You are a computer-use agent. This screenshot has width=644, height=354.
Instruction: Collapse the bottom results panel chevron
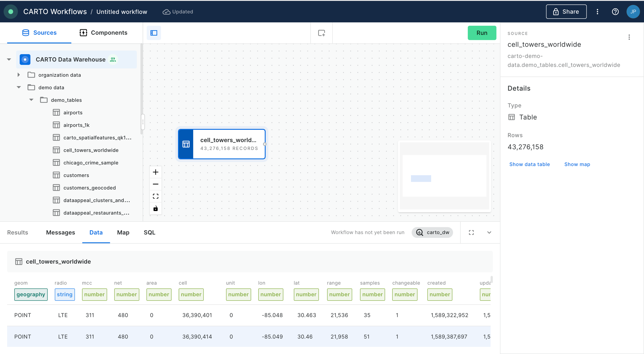[489, 232]
